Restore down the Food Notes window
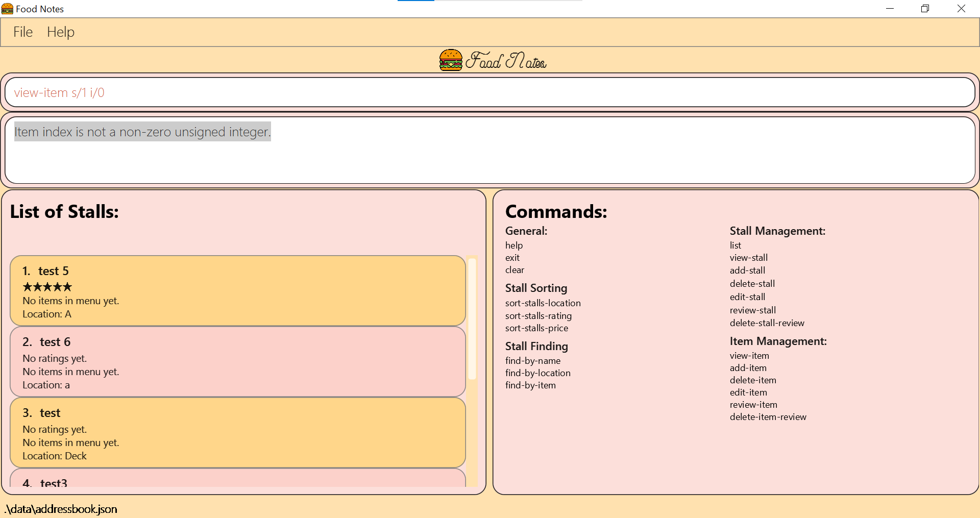This screenshot has height=518, width=980. [x=925, y=9]
